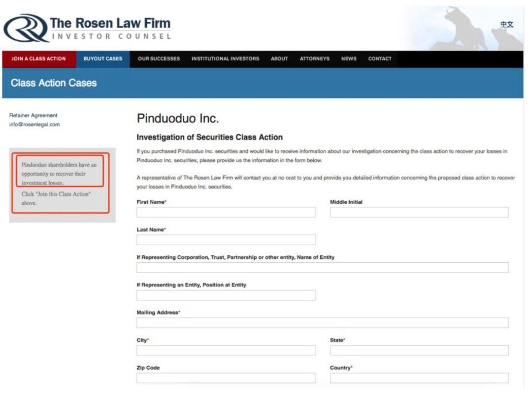Click the Name of Entity field
Image resolution: width=532 pixels, height=405 pixels.
point(323,268)
